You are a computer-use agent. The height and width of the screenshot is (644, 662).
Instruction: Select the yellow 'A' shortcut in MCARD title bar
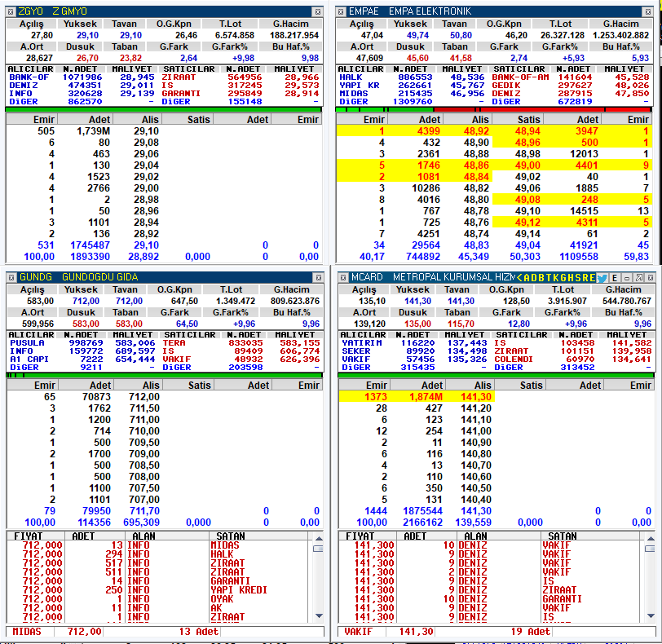point(527,278)
